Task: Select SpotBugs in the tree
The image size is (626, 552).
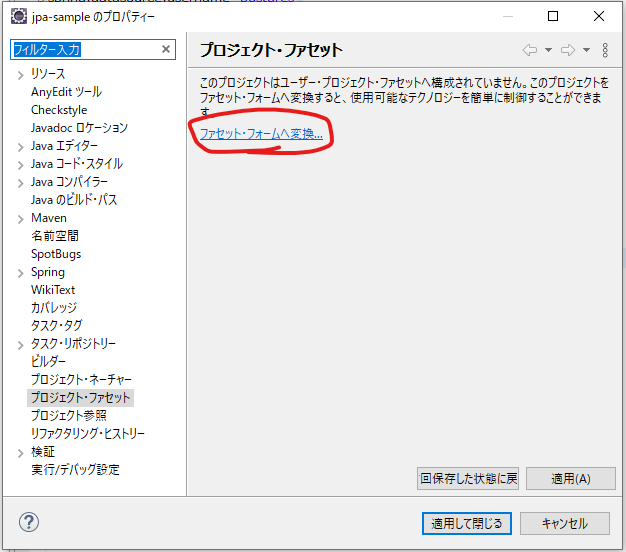Action: 56,254
